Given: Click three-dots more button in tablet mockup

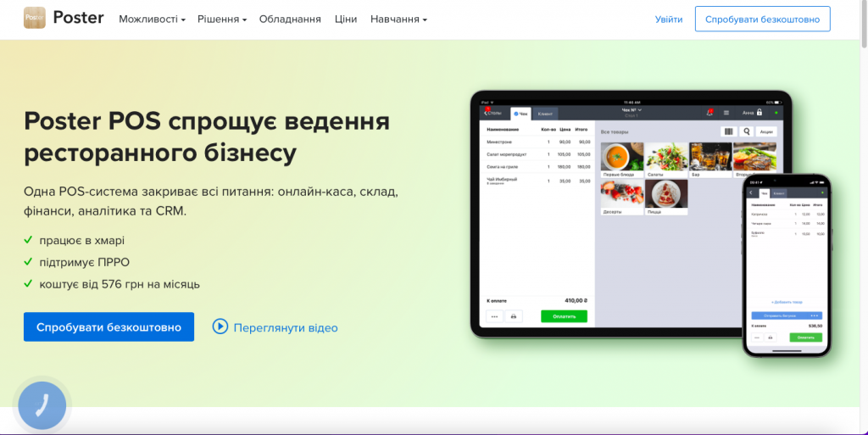Looking at the screenshot, I should (x=494, y=316).
